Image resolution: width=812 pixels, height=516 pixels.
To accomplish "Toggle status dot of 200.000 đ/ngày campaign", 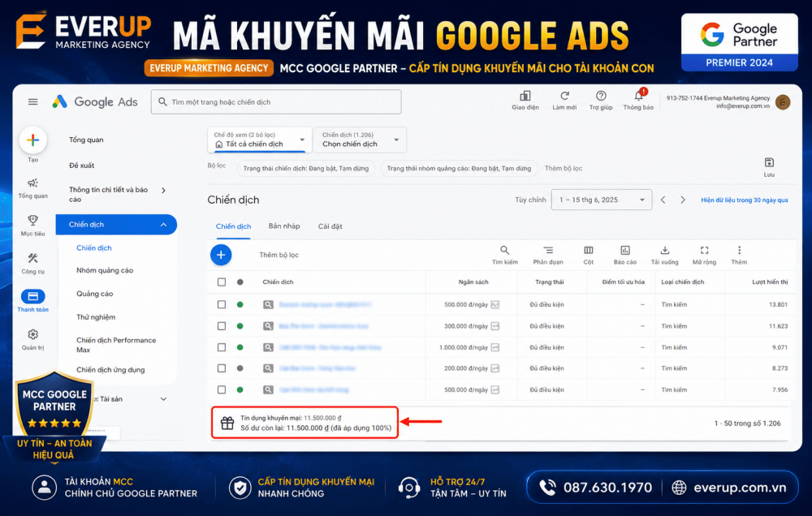I will [x=240, y=368].
